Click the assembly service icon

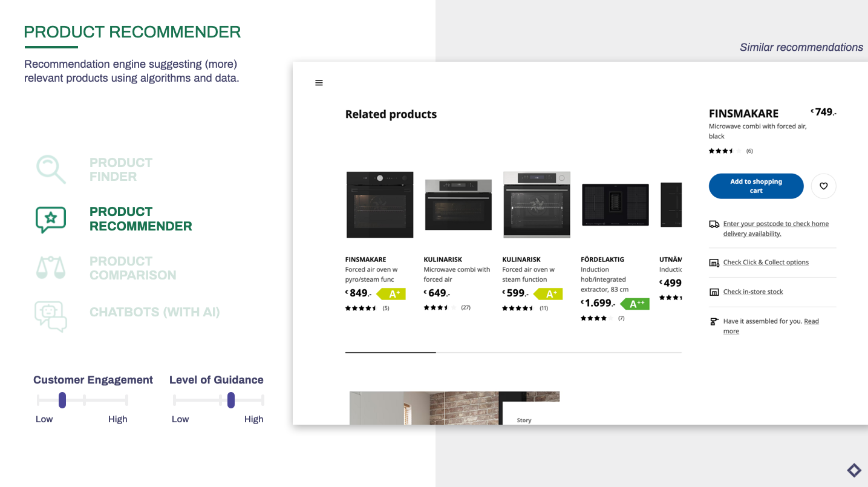[714, 321]
